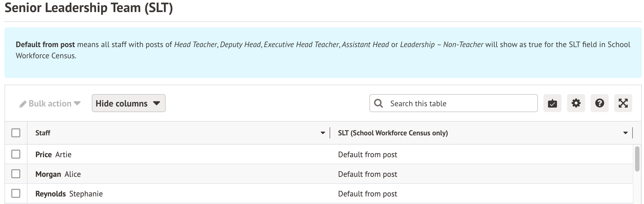
Task: Open the SLT column header dropdown arrow
Action: [625, 133]
